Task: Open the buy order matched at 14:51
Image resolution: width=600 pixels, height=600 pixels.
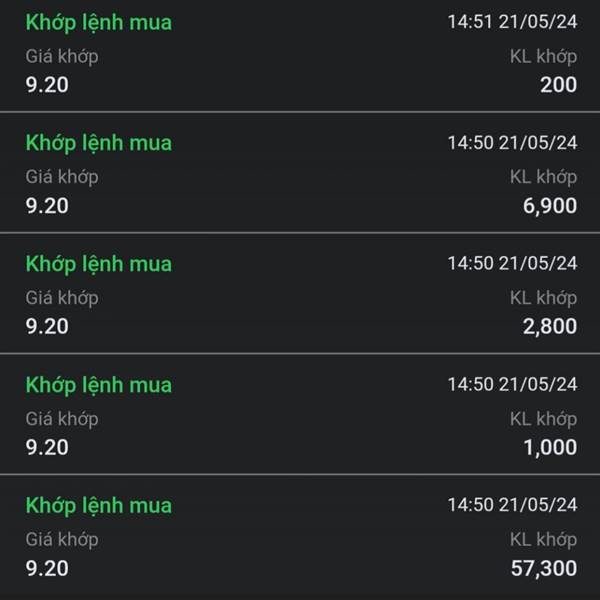Action: [300, 55]
